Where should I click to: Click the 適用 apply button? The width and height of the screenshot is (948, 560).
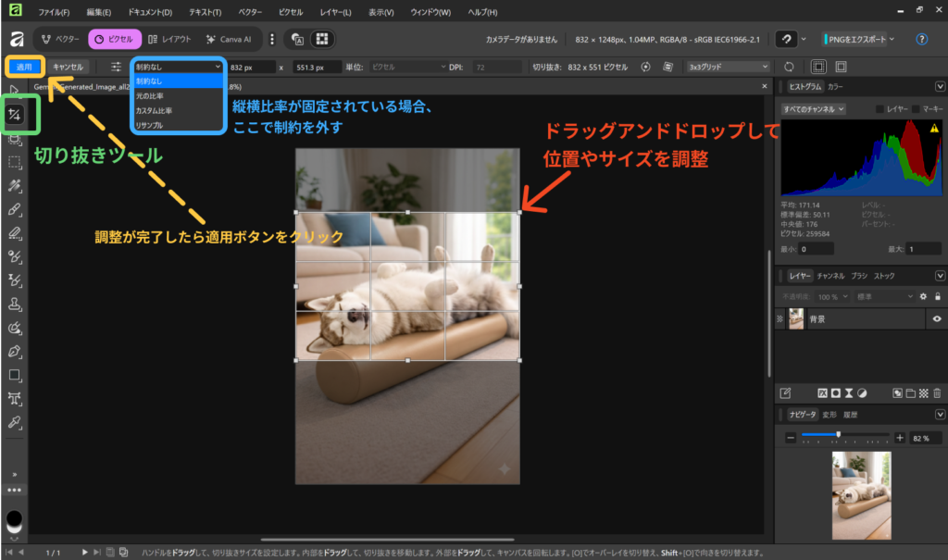[x=24, y=67]
